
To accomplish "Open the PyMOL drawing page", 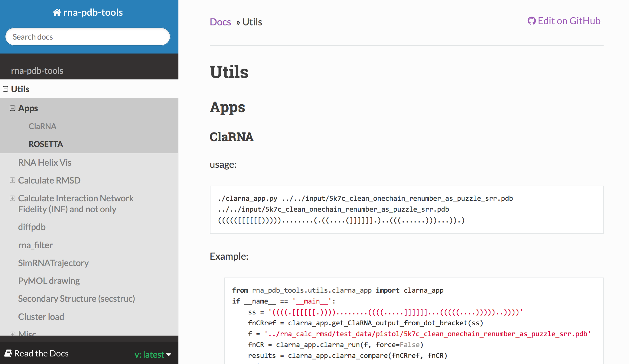I will 49,281.
